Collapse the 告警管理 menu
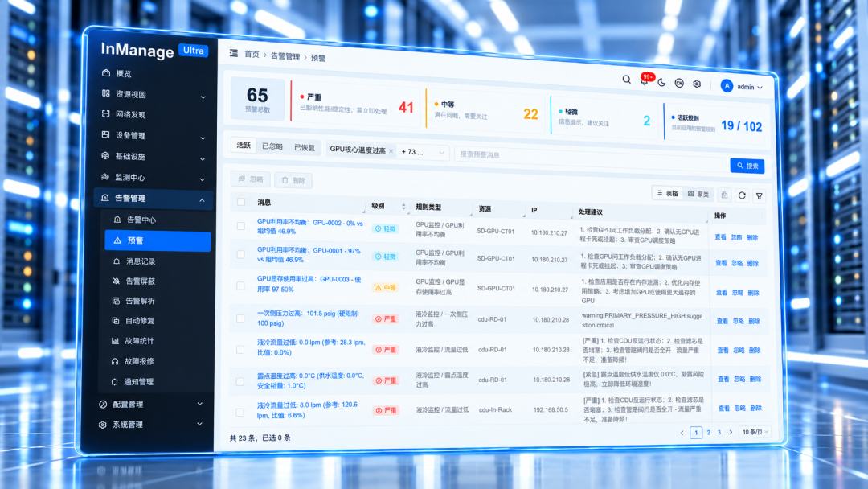868x489 pixels. click(153, 199)
